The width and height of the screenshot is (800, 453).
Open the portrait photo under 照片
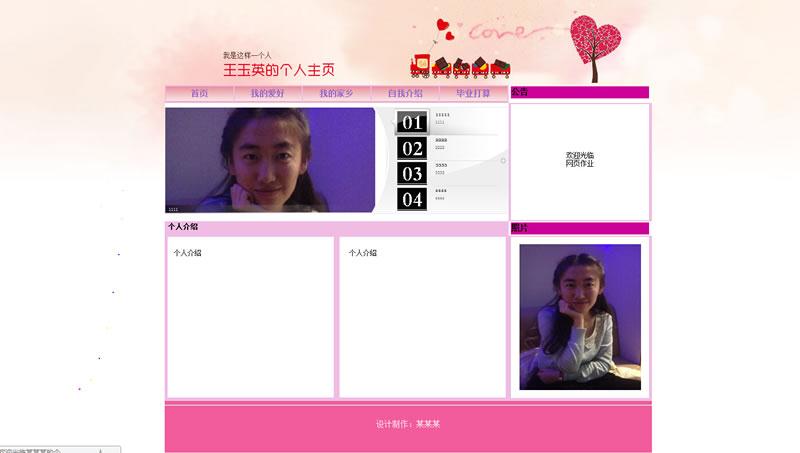tap(580, 317)
